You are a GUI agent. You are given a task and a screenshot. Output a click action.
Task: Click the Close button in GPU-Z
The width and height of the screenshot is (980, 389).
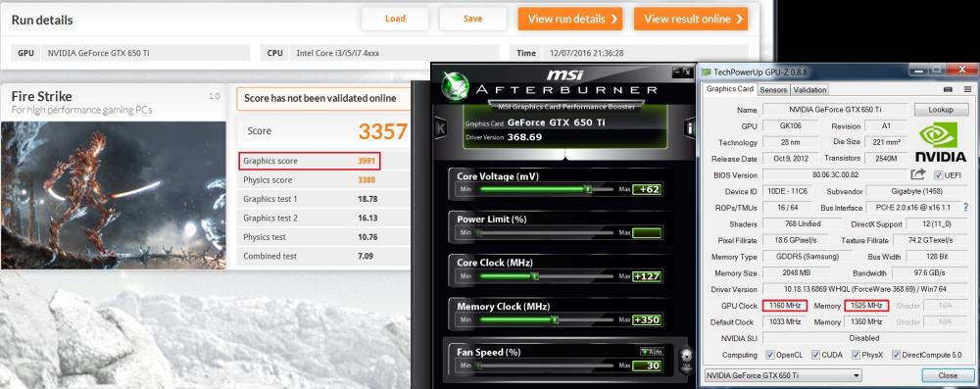tap(948, 375)
